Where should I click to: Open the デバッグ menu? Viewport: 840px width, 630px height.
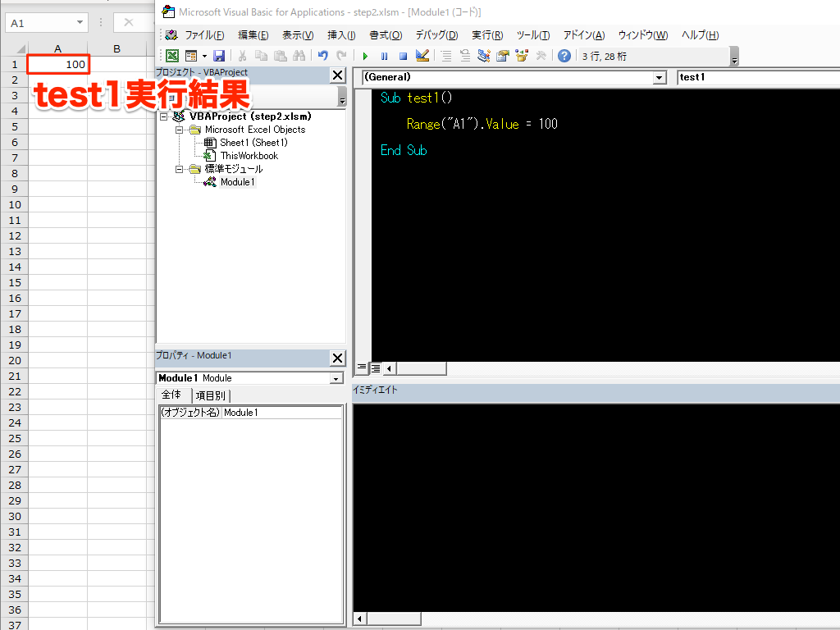pyautogui.click(x=436, y=35)
